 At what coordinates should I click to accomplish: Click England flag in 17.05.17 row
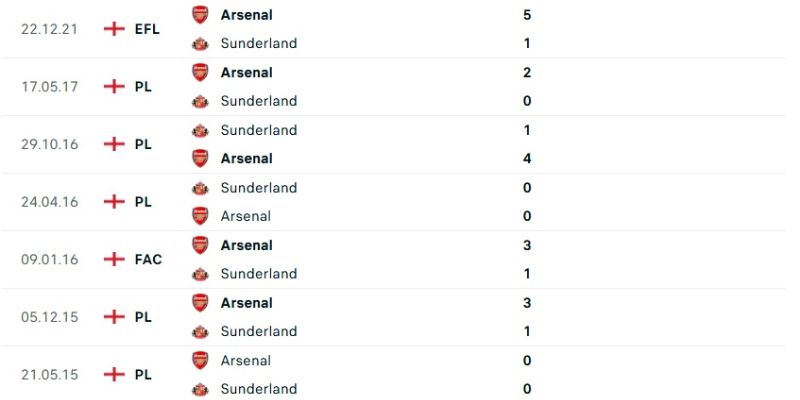coord(114,87)
